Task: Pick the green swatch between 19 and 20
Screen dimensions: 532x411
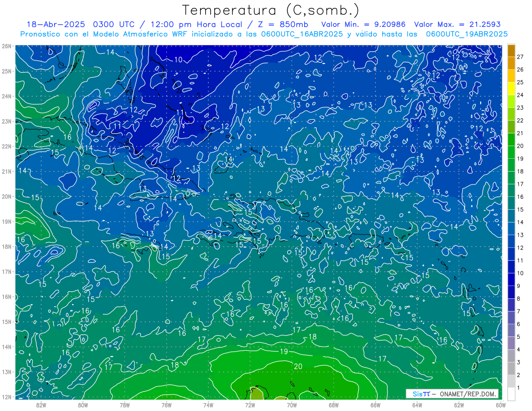Action: (x=512, y=152)
